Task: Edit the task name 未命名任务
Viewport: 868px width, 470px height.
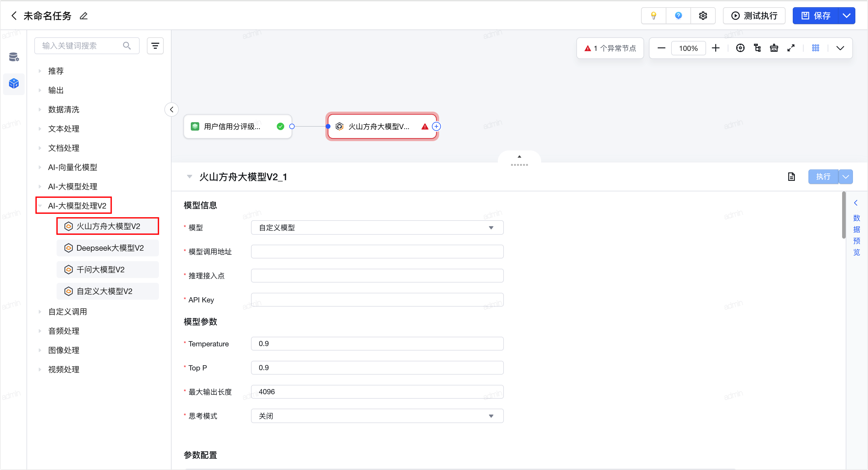Action: coord(84,16)
